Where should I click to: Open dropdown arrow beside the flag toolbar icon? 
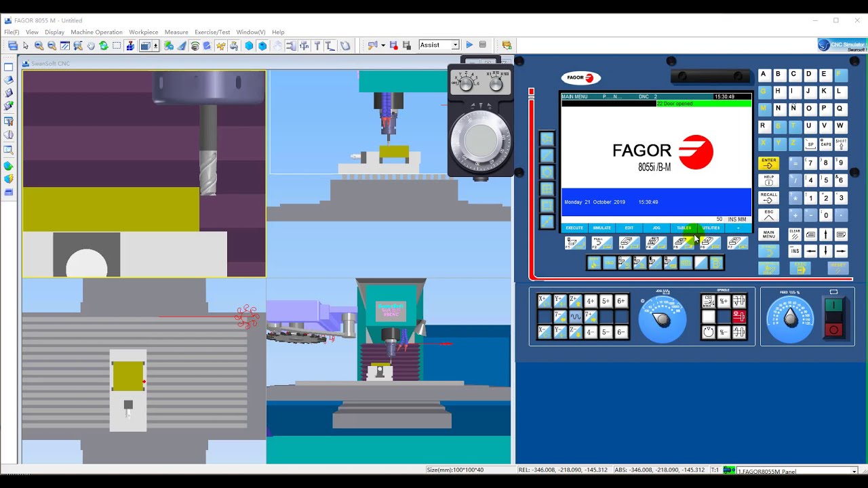coord(383,45)
